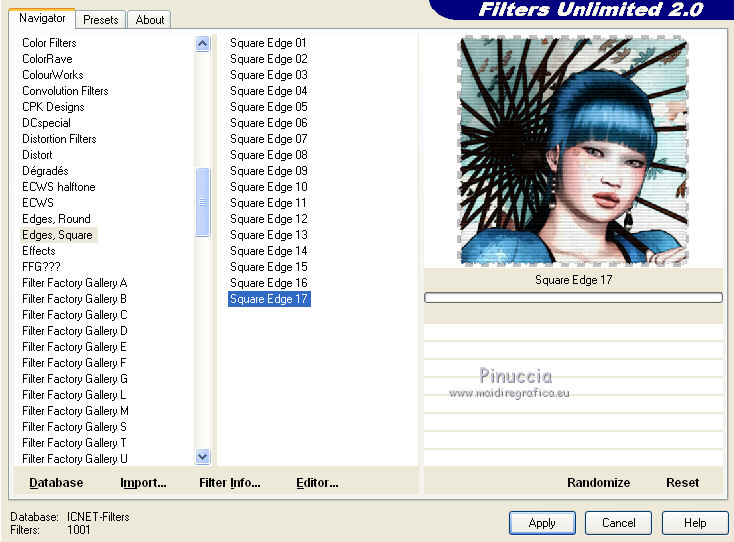Select Square Edge 12 filter

pyautogui.click(x=269, y=219)
